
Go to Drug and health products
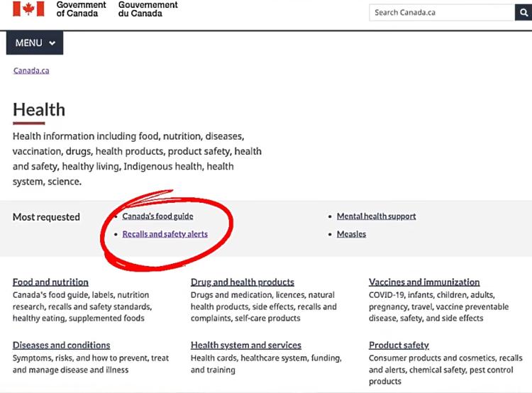tap(243, 282)
